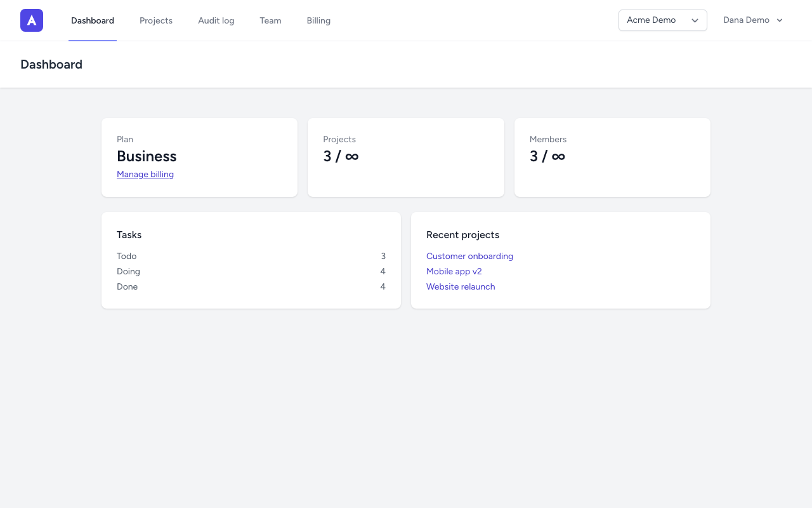This screenshot has height=508, width=812.
Task: Select the Members count card label
Action: 548,139
